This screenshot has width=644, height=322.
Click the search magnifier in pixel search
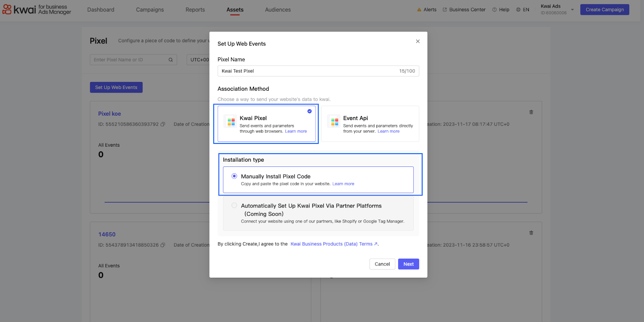171,60
